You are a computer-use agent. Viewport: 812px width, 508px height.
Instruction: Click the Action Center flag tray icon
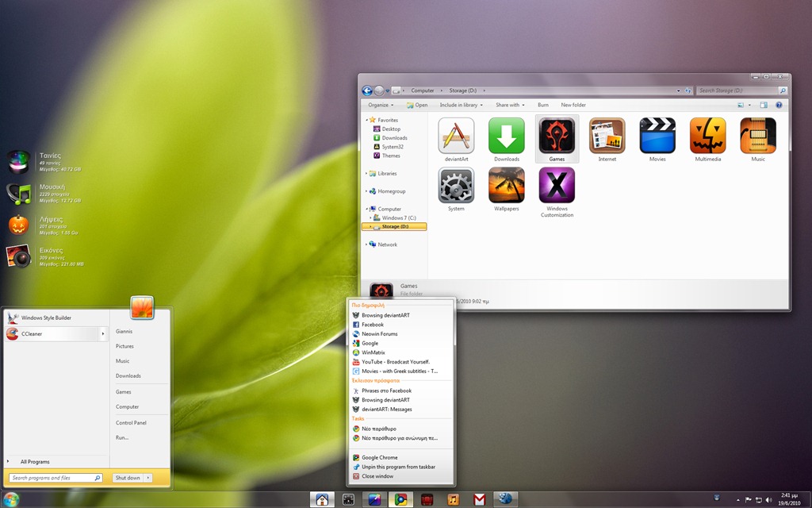(x=749, y=500)
